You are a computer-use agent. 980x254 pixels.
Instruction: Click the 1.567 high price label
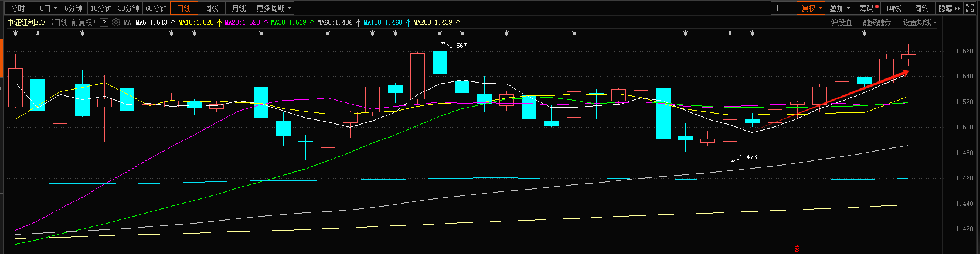[458, 46]
